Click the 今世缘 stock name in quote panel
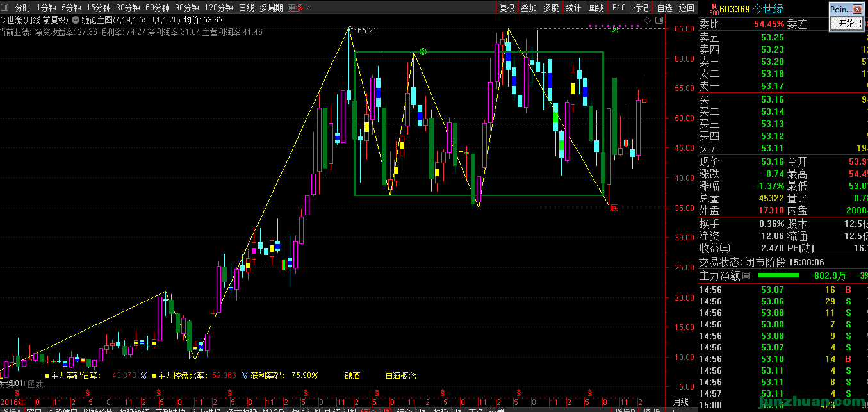 [x=767, y=9]
